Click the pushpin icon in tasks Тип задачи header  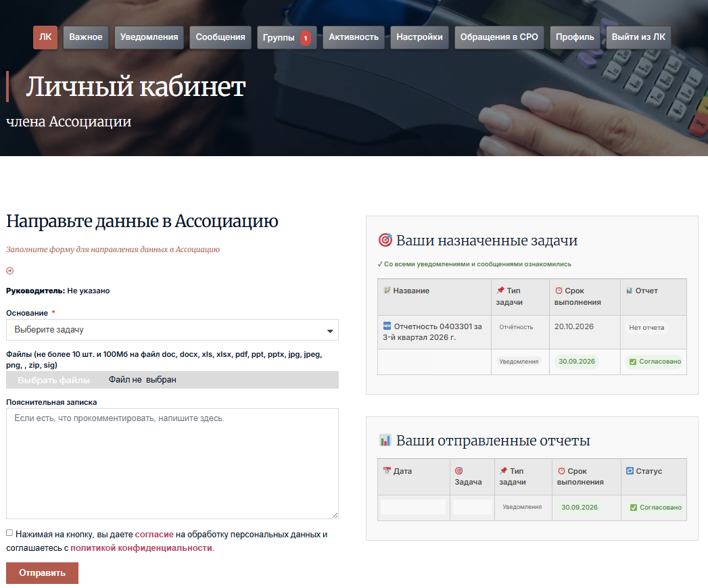coord(500,290)
